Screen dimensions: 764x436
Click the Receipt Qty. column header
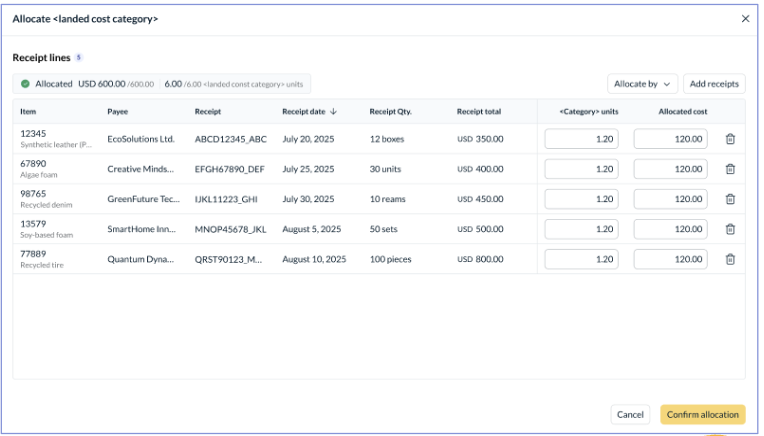pos(390,112)
